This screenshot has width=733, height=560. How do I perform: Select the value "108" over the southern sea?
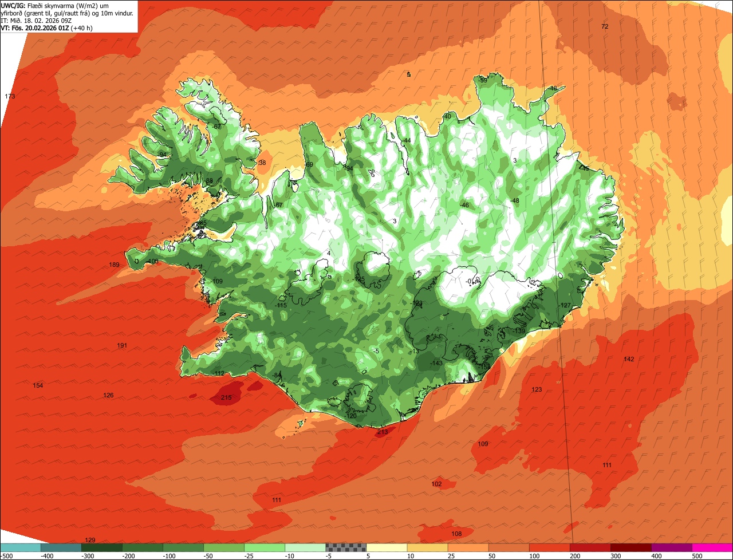click(x=456, y=534)
